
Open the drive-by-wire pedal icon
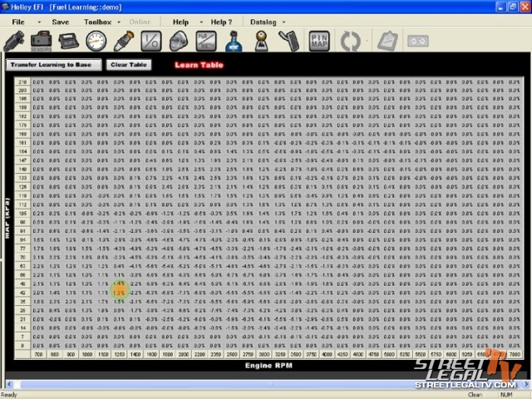tap(289, 41)
